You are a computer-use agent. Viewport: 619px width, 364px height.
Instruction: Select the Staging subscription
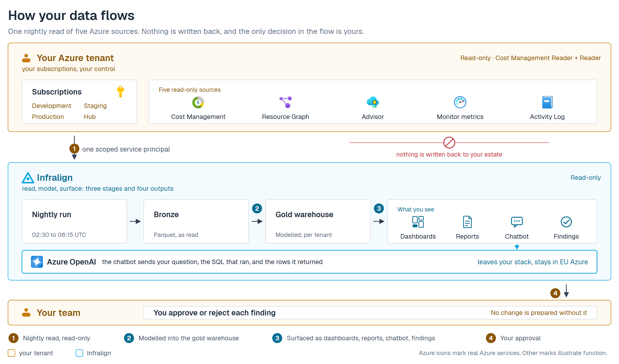pos(95,106)
